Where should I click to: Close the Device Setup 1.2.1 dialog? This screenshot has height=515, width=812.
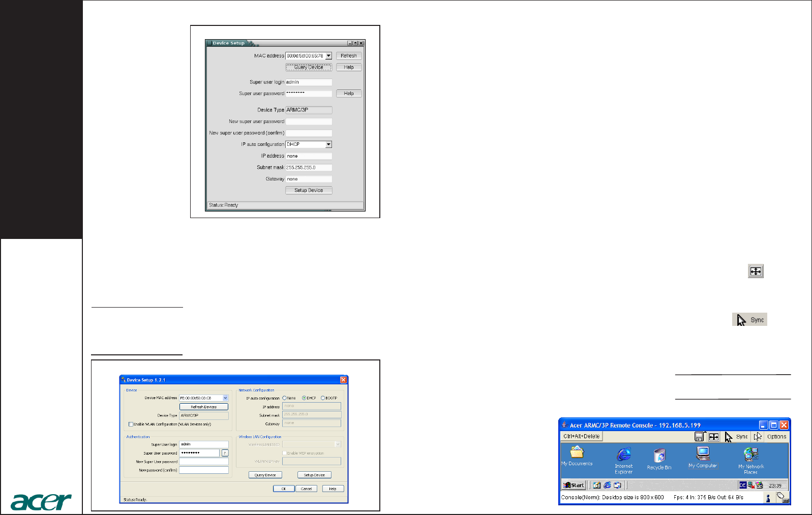[344, 380]
